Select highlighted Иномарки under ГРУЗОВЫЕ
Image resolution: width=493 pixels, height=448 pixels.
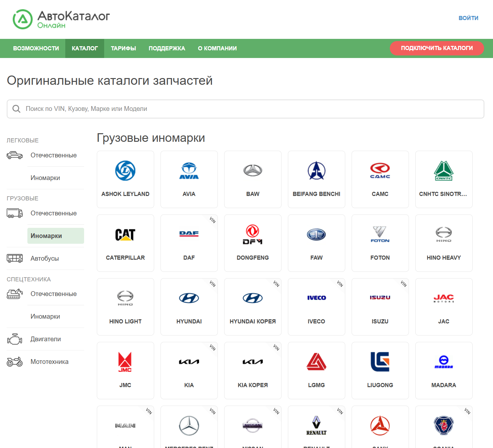(56, 236)
